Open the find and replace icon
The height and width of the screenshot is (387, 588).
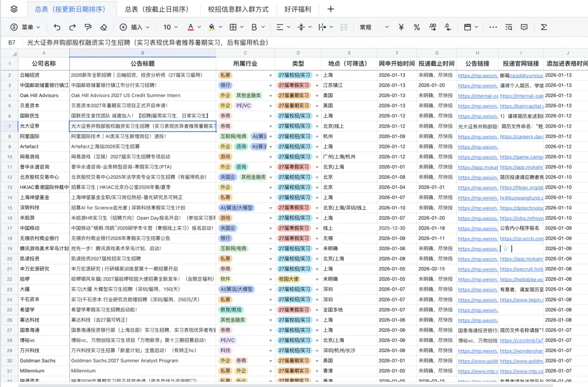[x=509, y=27]
